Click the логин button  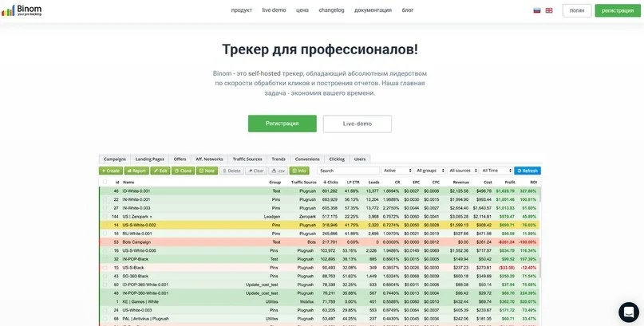[577, 10]
